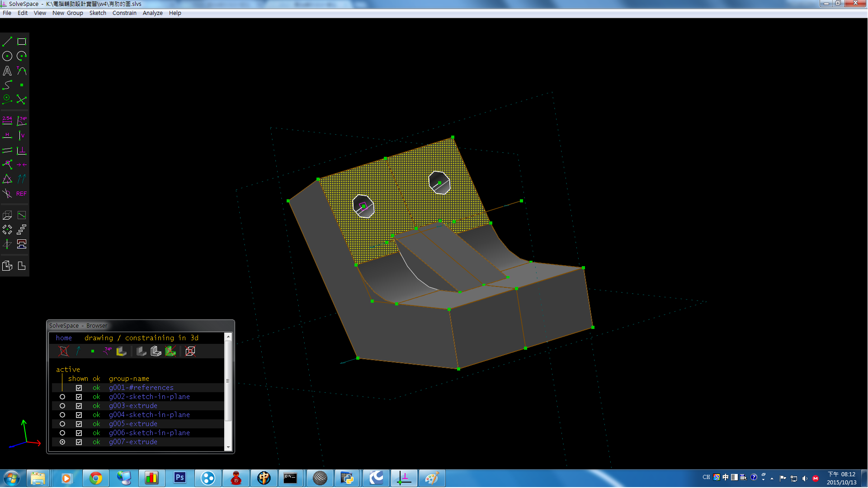The width and height of the screenshot is (868, 488).
Task: Uncheck shown box for g001-#references
Action: coord(79,388)
